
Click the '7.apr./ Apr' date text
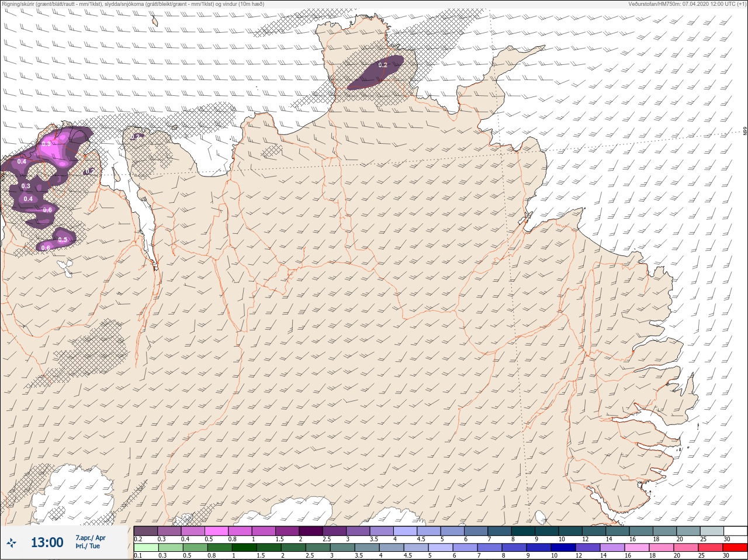click(x=91, y=538)
